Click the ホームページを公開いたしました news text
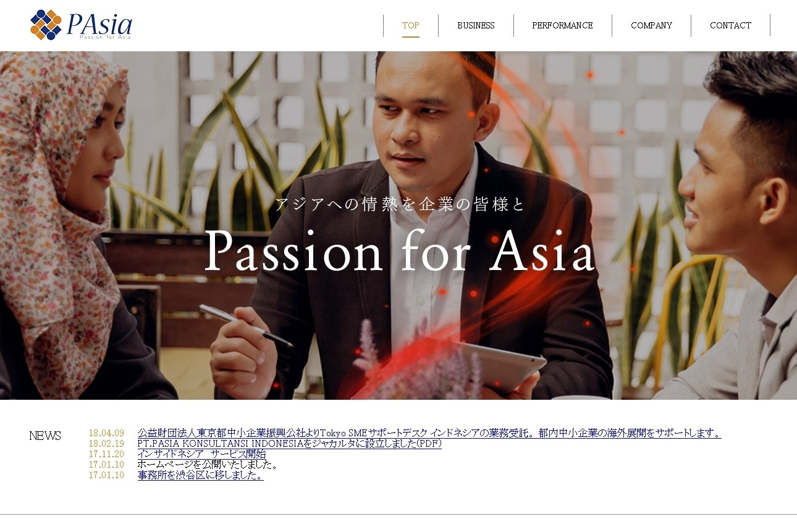Image resolution: width=797 pixels, height=532 pixels. pyautogui.click(x=207, y=465)
